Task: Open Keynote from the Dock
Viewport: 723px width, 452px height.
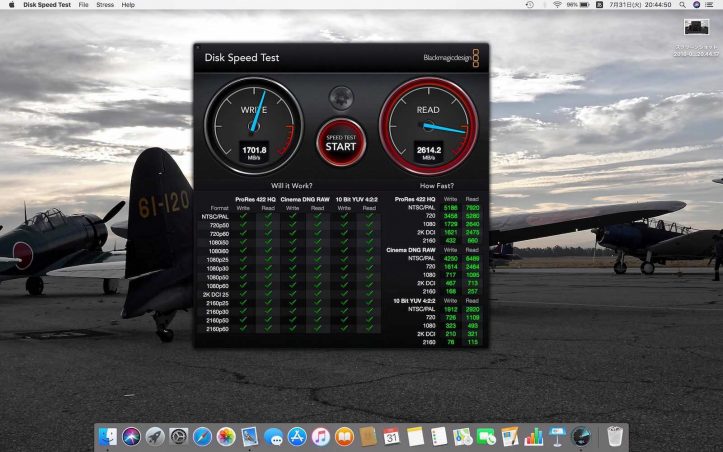Action: point(557,436)
